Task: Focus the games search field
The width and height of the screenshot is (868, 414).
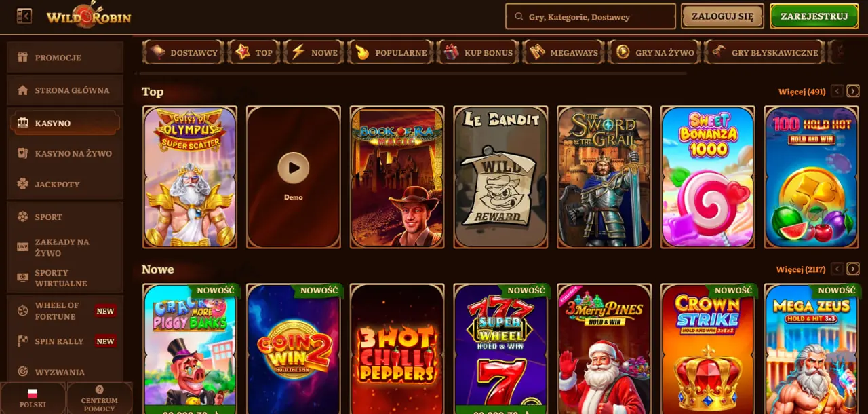Action: pyautogui.click(x=590, y=16)
